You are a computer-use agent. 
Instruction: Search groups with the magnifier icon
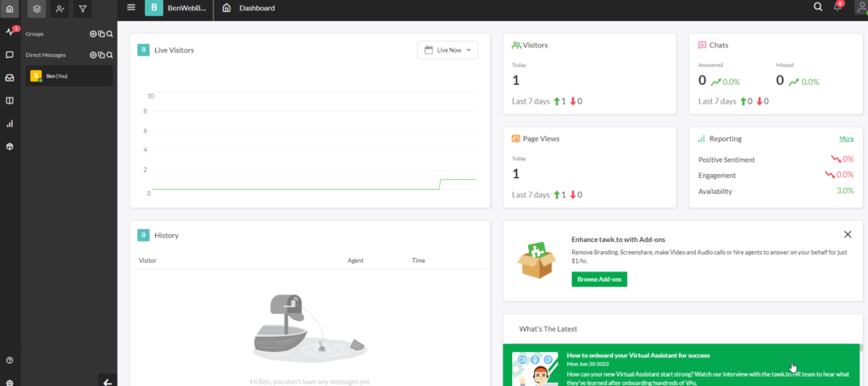tap(109, 34)
